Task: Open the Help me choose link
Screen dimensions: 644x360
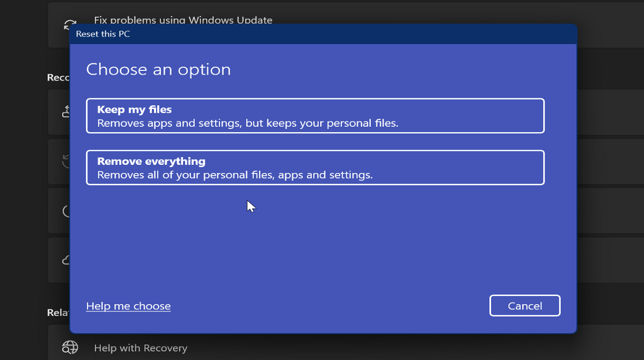Action: [128, 306]
